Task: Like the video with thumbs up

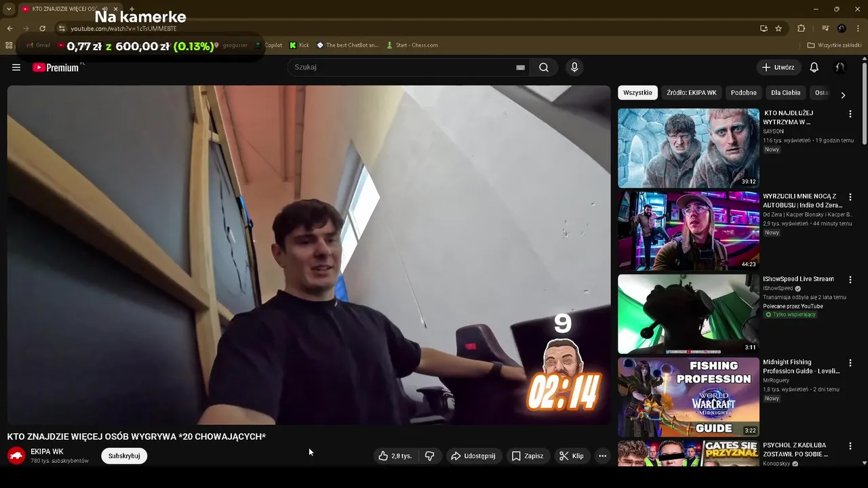Action: pyautogui.click(x=395, y=456)
